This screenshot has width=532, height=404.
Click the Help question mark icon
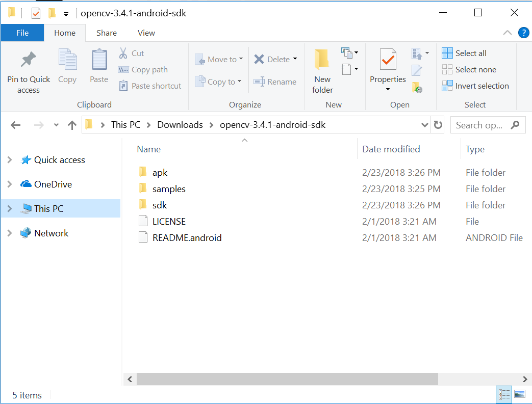coord(523,33)
